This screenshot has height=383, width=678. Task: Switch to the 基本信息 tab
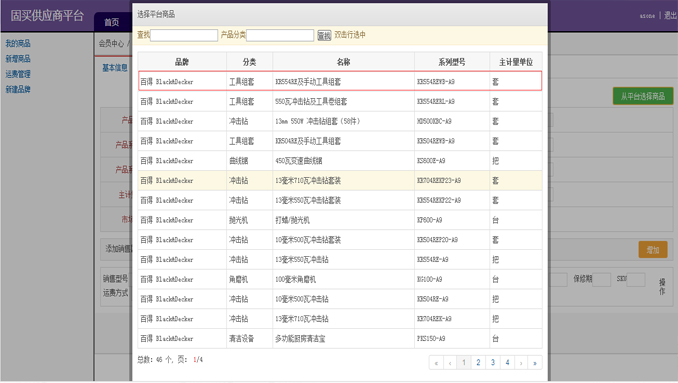tap(115, 68)
